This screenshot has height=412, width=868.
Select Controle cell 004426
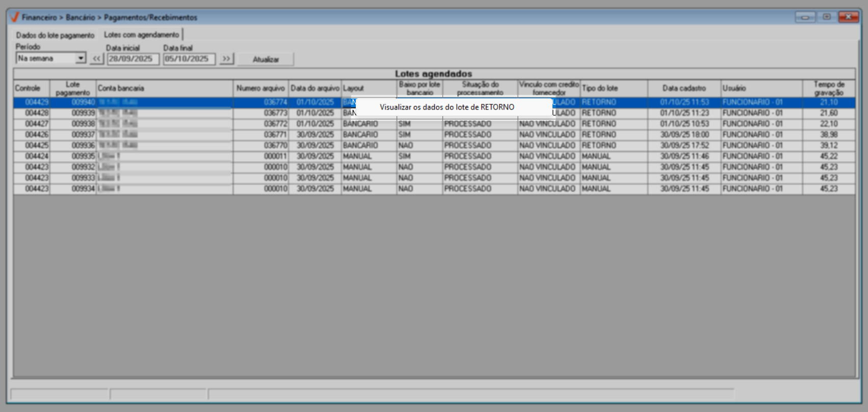click(x=32, y=135)
